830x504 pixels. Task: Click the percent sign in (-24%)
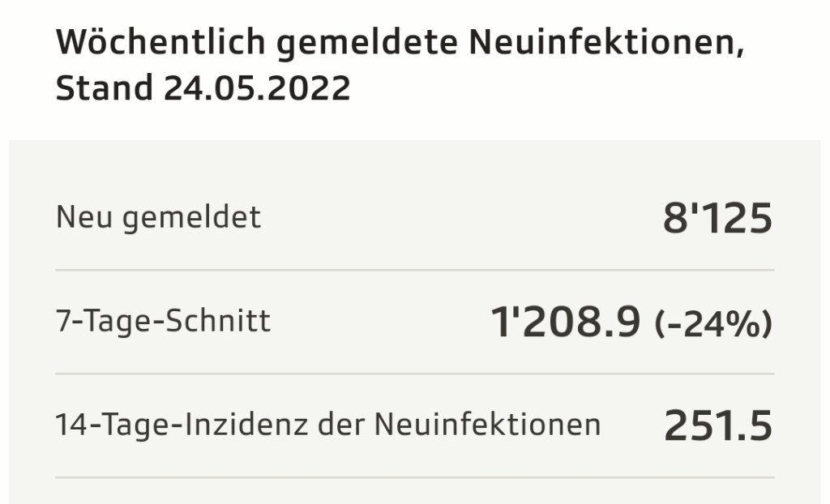pos(743,323)
